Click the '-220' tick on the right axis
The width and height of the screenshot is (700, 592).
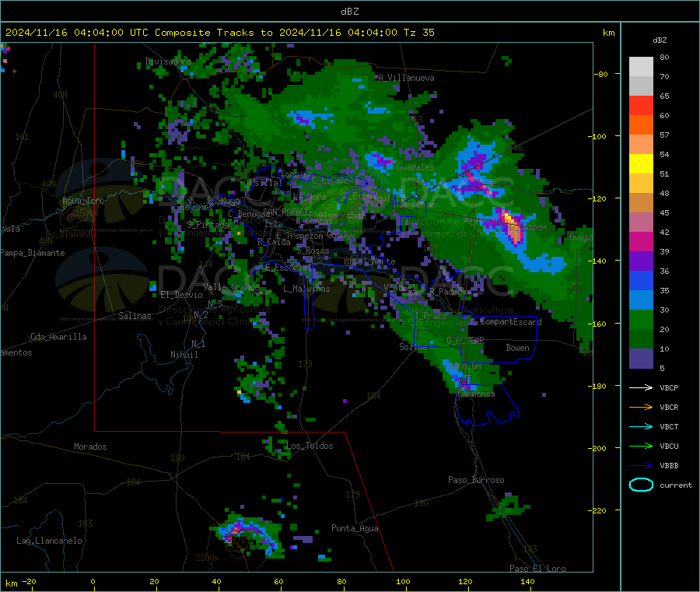pos(598,511)
